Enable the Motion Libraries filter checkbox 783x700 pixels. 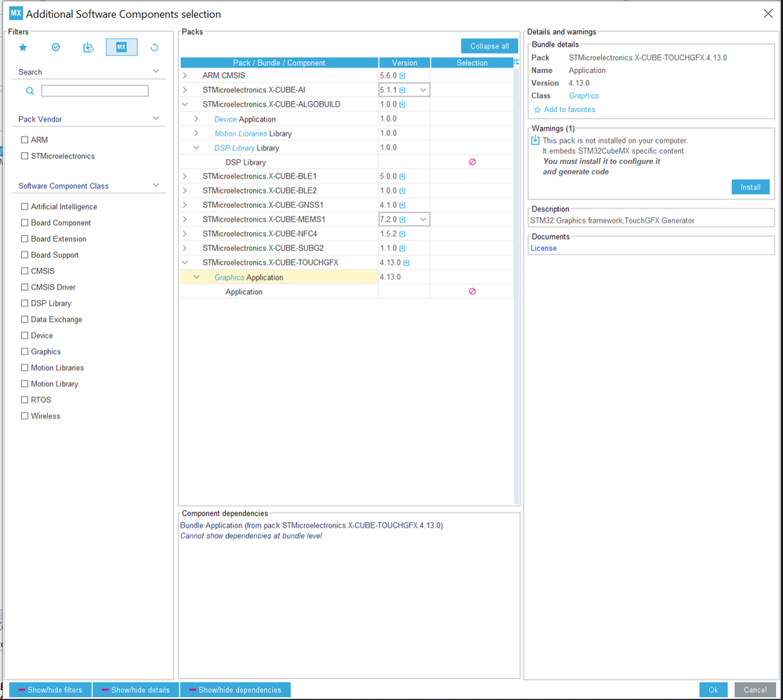click(x=24, y=368)
